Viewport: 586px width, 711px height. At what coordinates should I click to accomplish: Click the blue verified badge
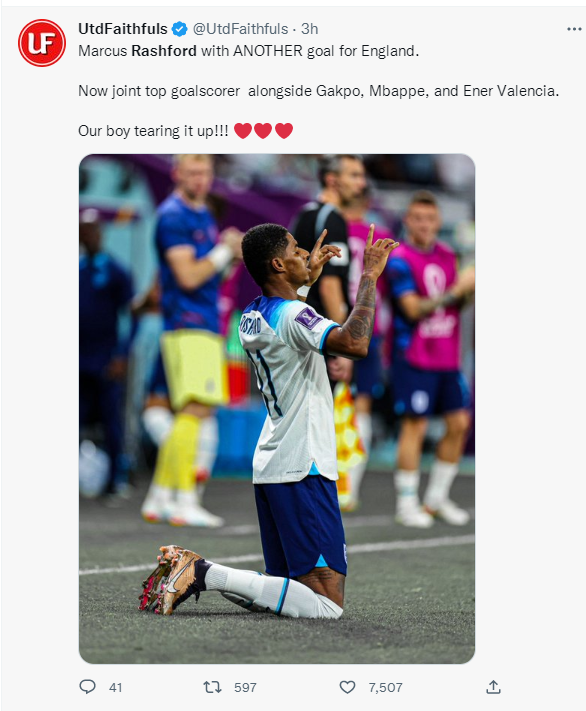click(x=180, y=29)
